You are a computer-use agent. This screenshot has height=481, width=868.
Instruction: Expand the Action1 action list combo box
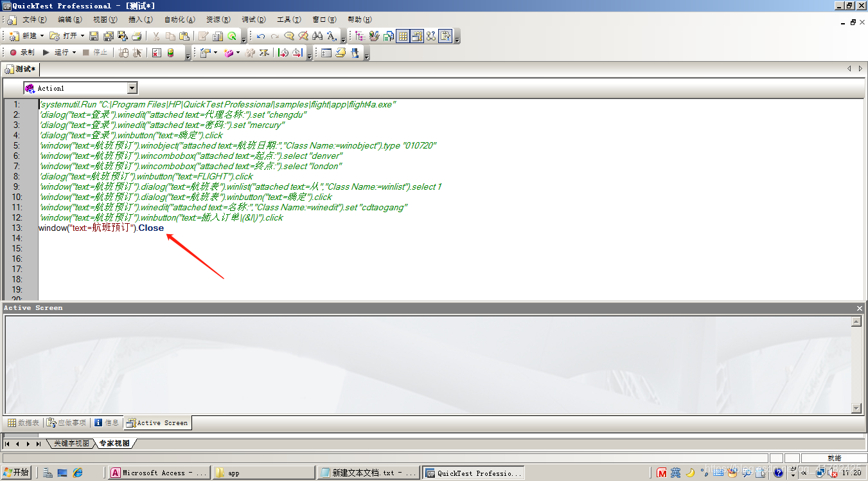click(x=132, y=88)
